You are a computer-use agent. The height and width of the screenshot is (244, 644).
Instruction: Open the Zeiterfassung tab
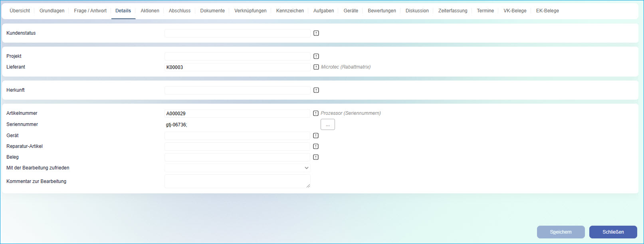[x=452, y=11]
